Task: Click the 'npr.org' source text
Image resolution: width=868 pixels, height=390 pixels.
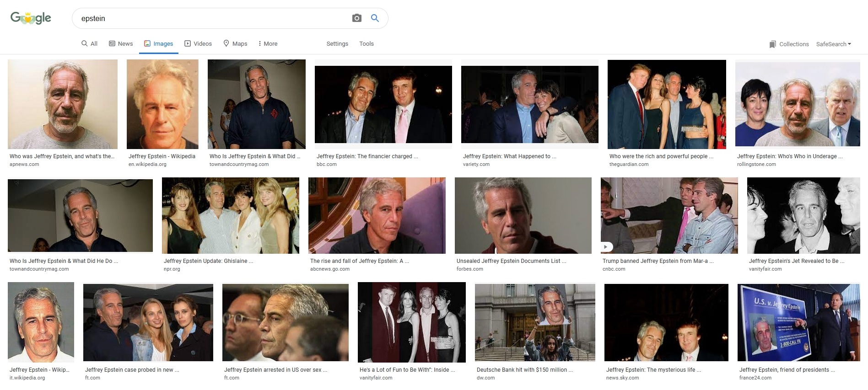Action: (x=172, y=269)
